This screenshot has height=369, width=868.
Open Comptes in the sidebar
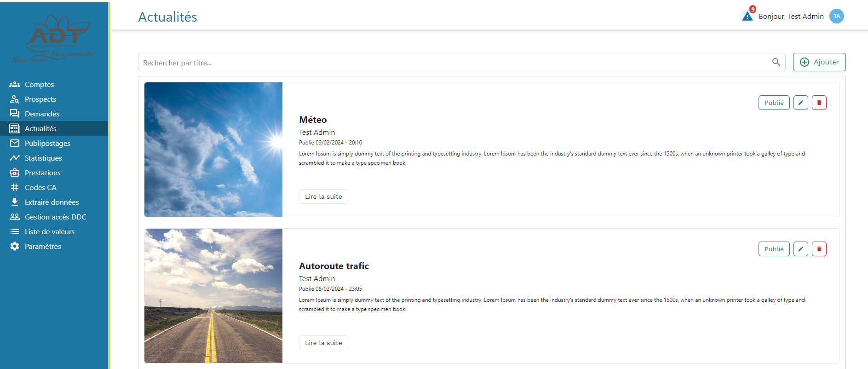click(x=54, y=84)
